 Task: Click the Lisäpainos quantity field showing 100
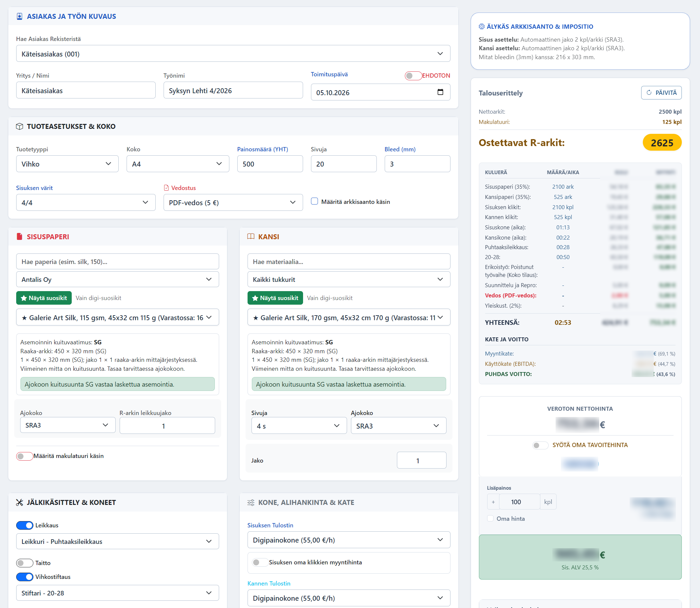coord(519,502)
